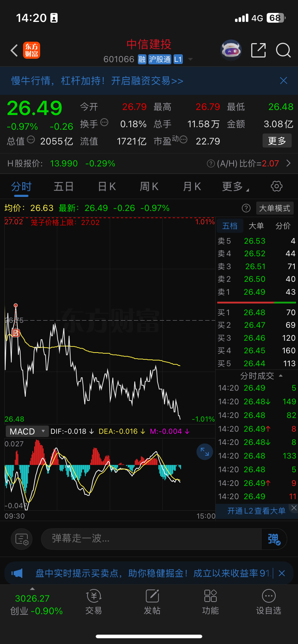Open 发帖 post composer

152,602
